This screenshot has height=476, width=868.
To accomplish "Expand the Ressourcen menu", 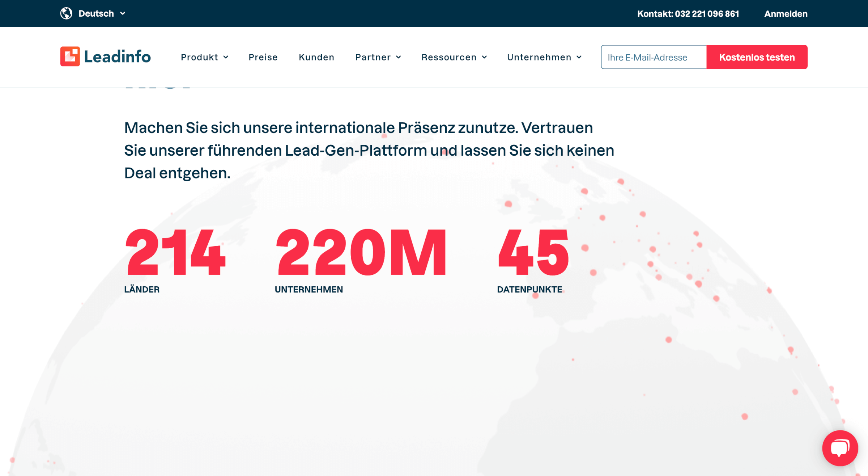I will (x=454, y=57).
